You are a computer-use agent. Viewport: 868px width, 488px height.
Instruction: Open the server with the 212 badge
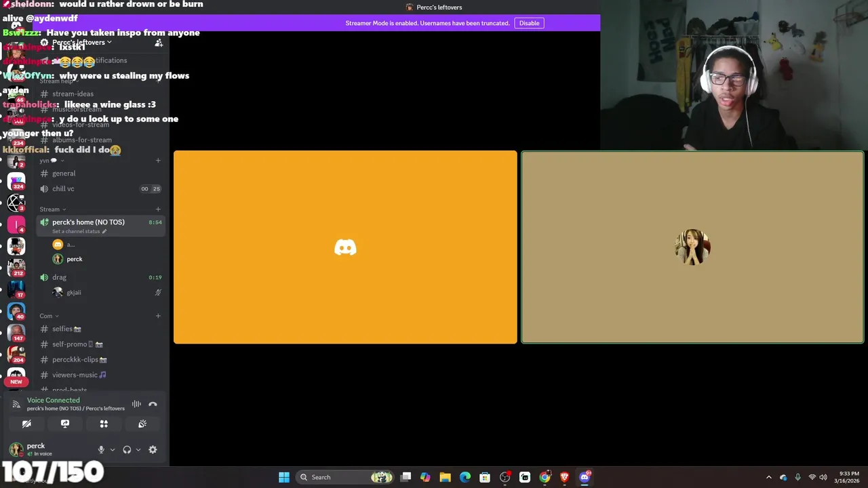(16, 268)
